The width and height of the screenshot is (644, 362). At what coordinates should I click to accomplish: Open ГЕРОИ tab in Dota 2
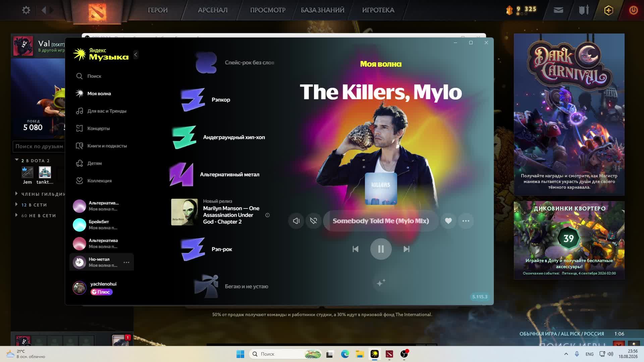point(158,10)
